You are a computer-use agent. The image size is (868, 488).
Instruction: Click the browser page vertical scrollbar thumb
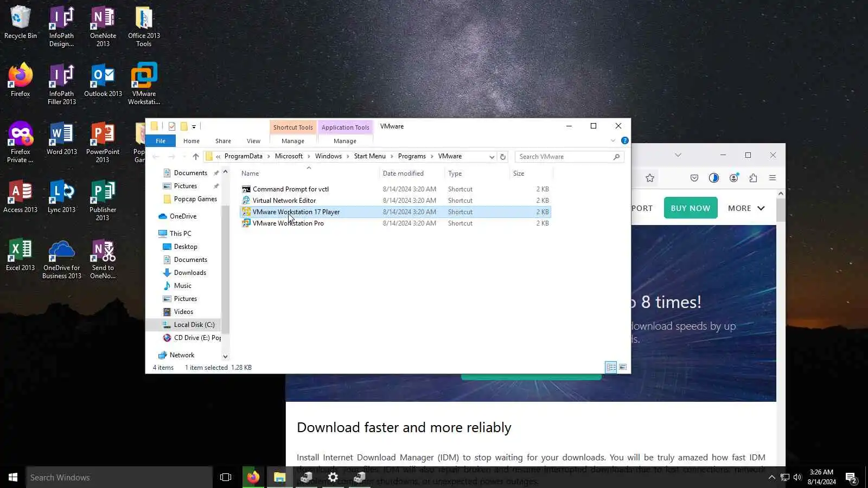pos(781,210)
